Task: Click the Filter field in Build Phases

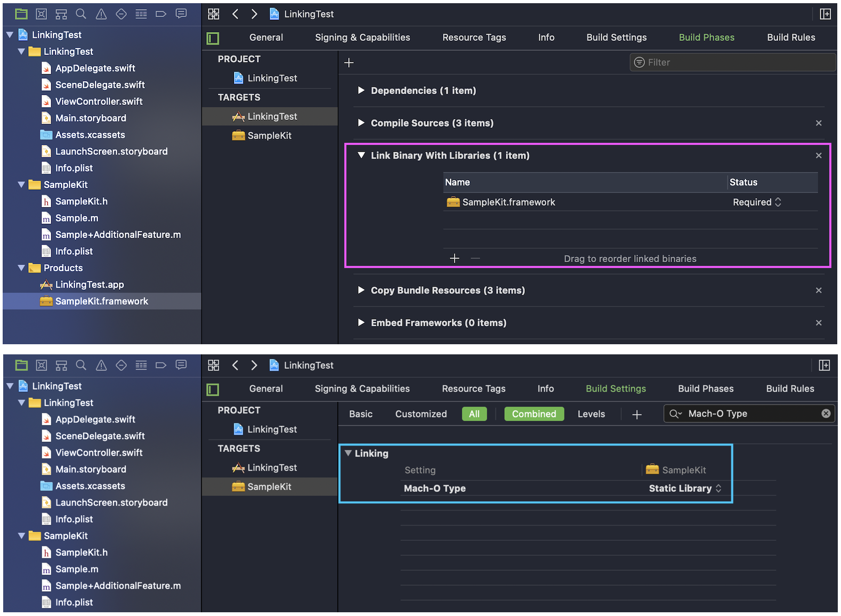Action: [x=733, y=62]
